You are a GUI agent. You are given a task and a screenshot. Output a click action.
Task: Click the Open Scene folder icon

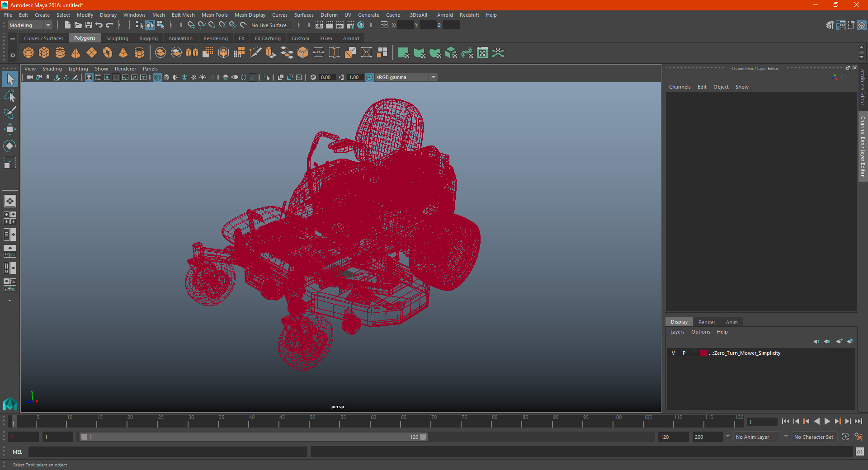click(78, 25)
